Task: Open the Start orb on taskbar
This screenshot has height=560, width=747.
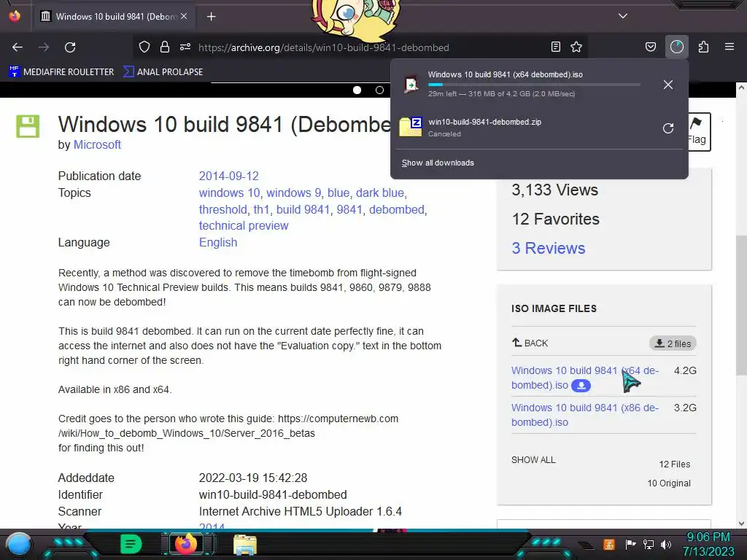Action: 19,544
